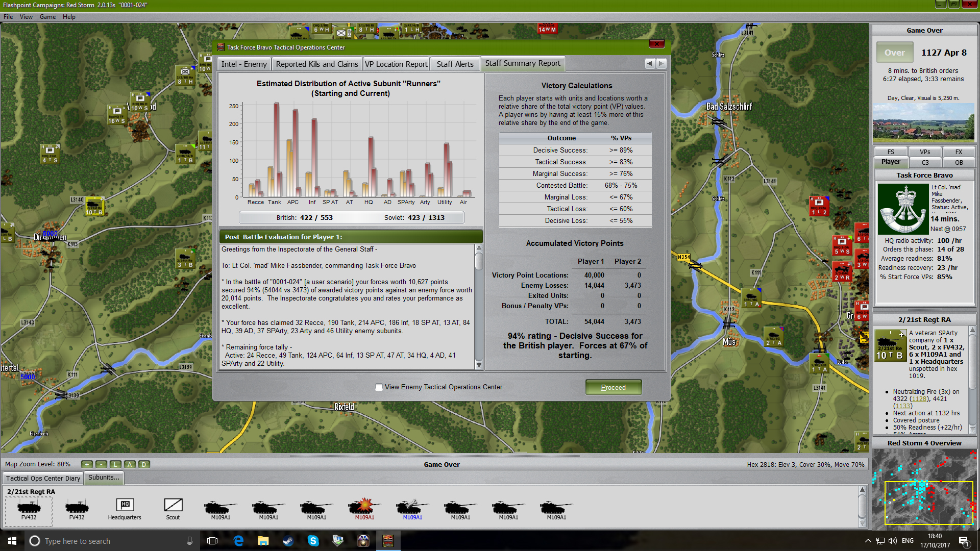Open Steam from the taskbar
980x551 pixels.
(288, 541)
